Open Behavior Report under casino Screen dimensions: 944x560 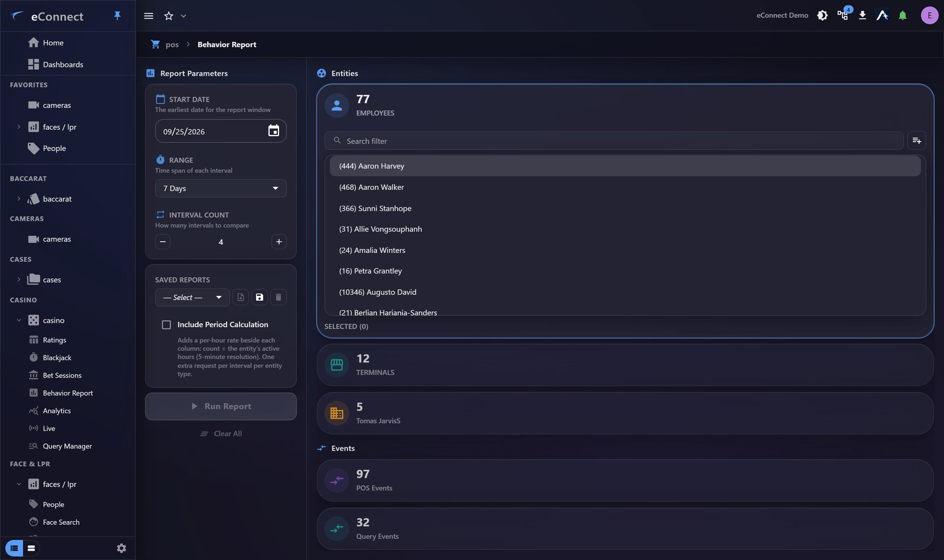[68, 393]
